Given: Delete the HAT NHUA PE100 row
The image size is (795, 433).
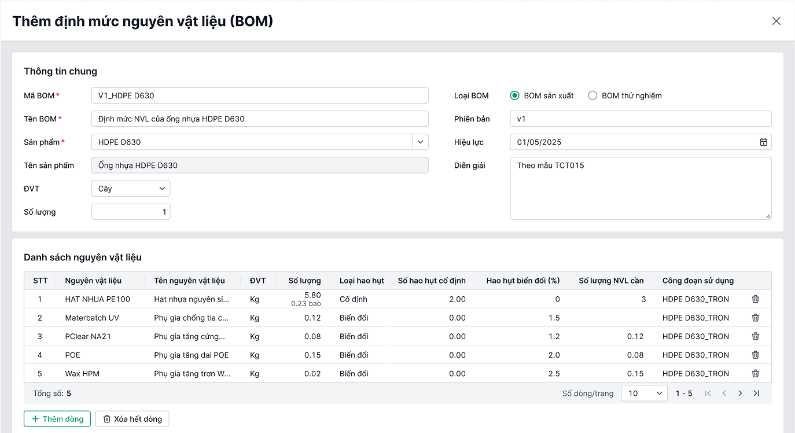Looking at the screenshot, I should 755,299.
